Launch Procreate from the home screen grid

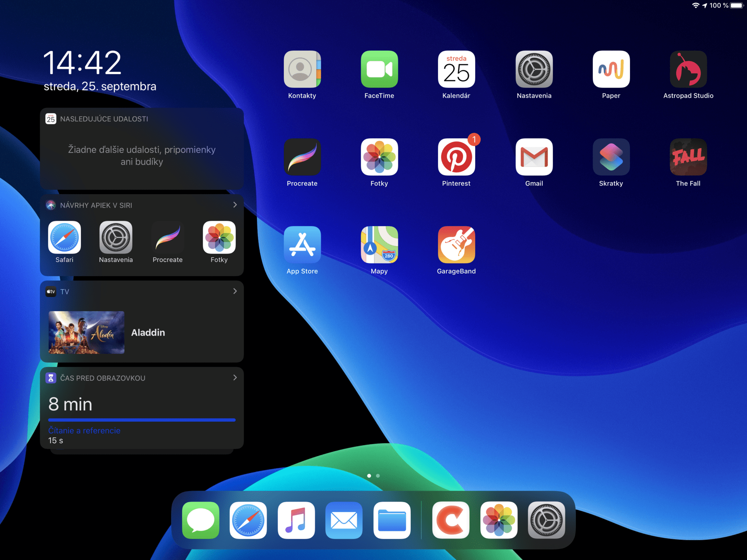(302, 157)
